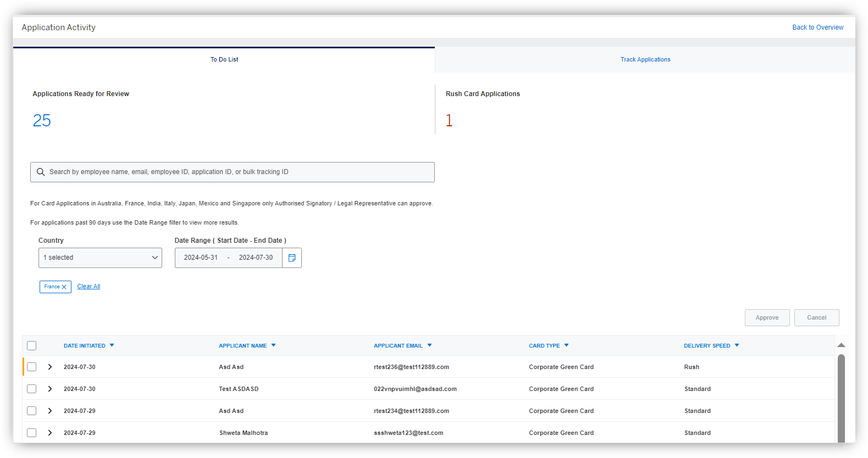This screenshot has width=868, height=458.
Task: Sort by Applicant Email arrow
Action: 429,345
